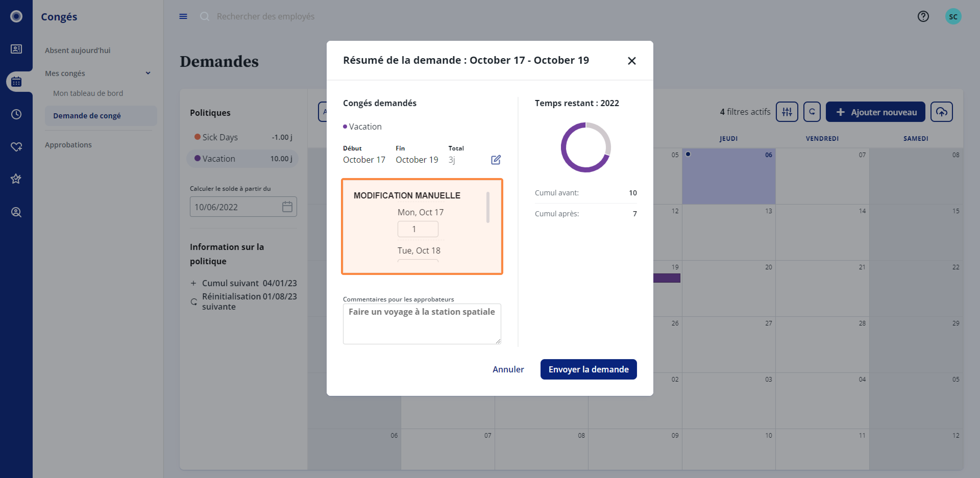980x478 pixels.
Task: Open the people search sidebar icon
Action: pos(16,212)
